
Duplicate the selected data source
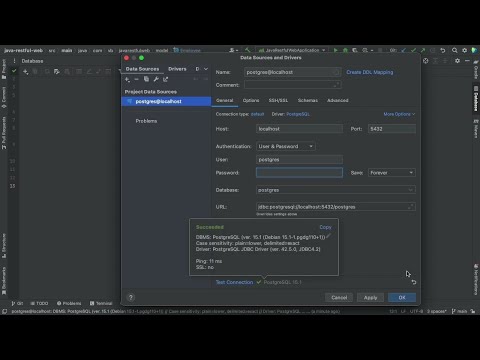(146, 79)
